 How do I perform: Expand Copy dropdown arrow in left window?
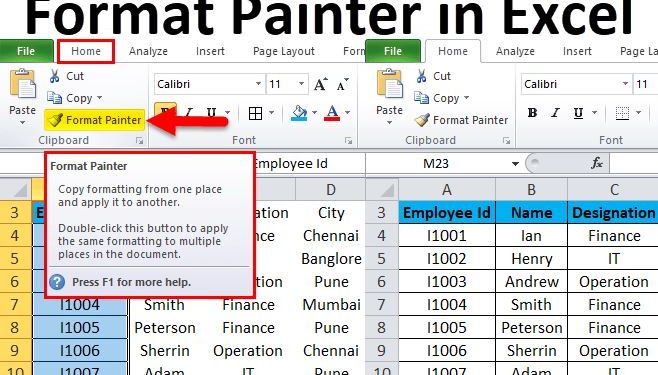99,98
